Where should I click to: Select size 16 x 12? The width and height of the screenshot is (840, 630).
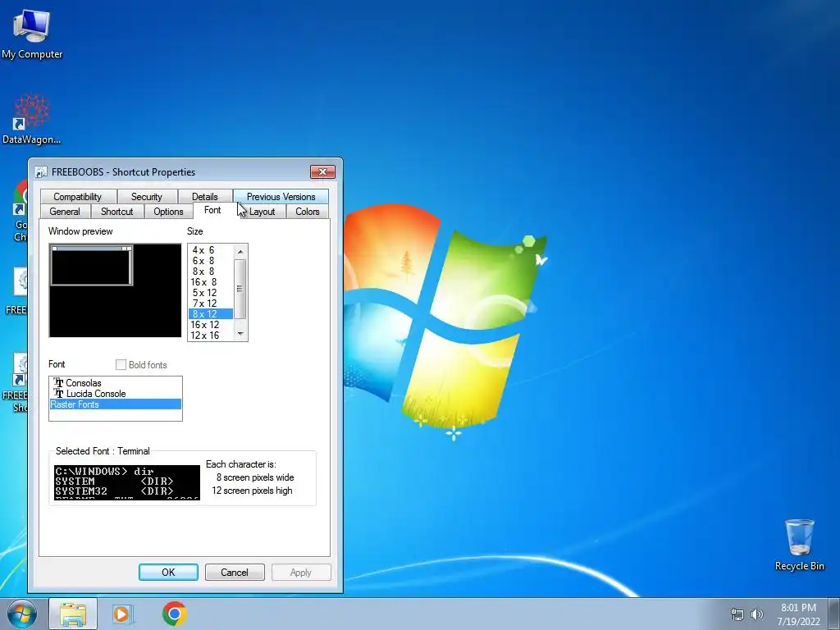point(211,325)
